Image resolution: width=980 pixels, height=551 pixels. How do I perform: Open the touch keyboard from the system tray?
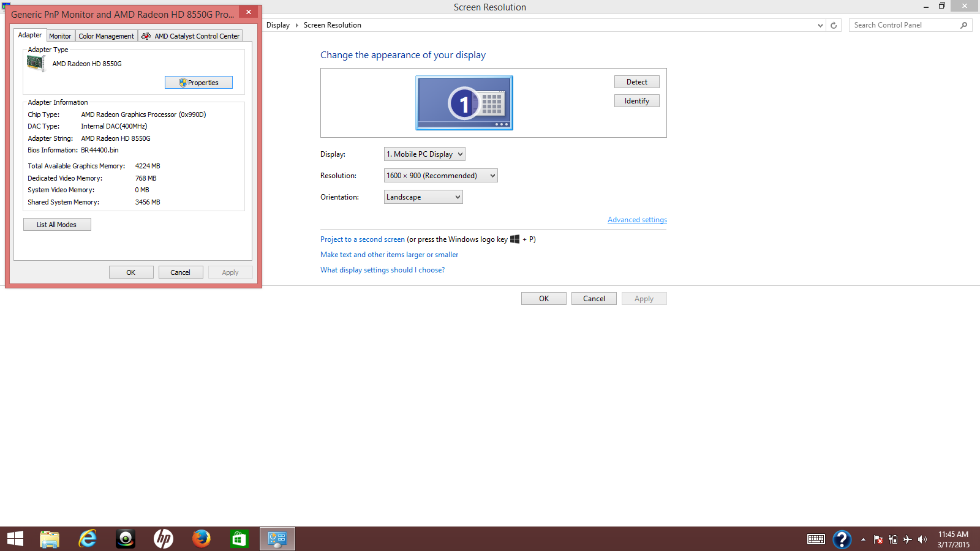pos(815,539)
